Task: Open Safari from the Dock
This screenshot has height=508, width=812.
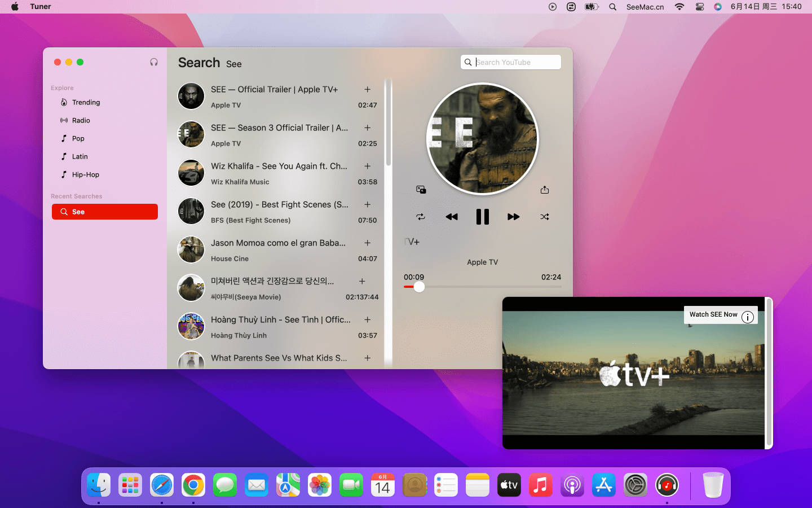Action: (162, 485)
